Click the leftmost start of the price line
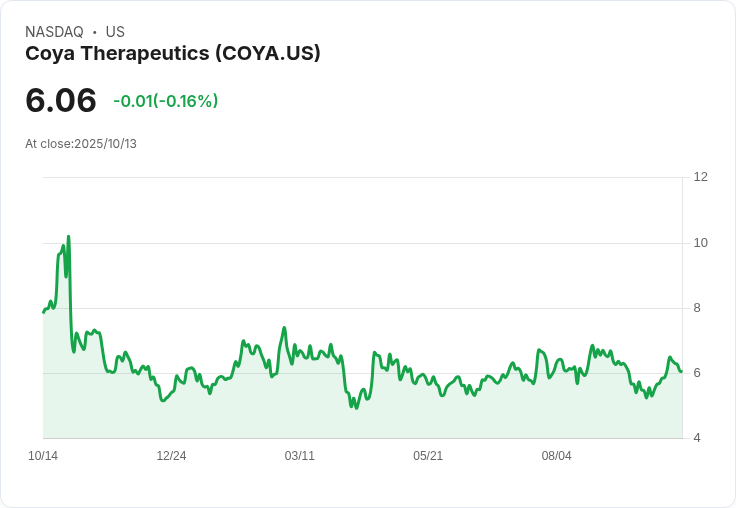The height and width of the screenshot is (508, 736). click(43, 313)
